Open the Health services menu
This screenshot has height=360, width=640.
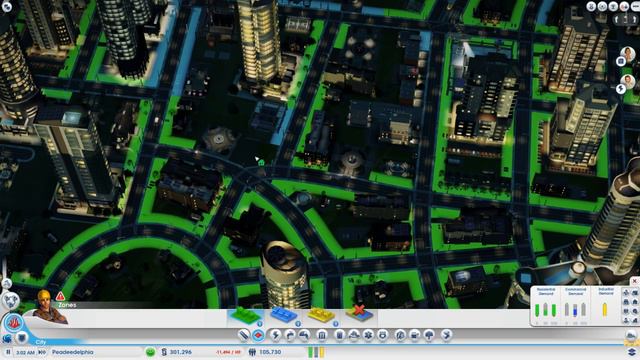tap(368, 336)
